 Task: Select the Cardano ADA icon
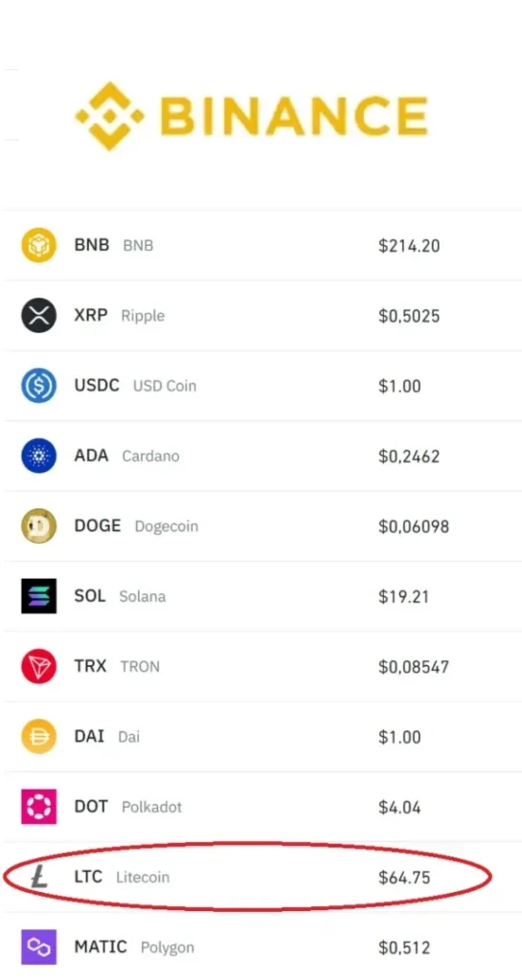tap(38, 456)
